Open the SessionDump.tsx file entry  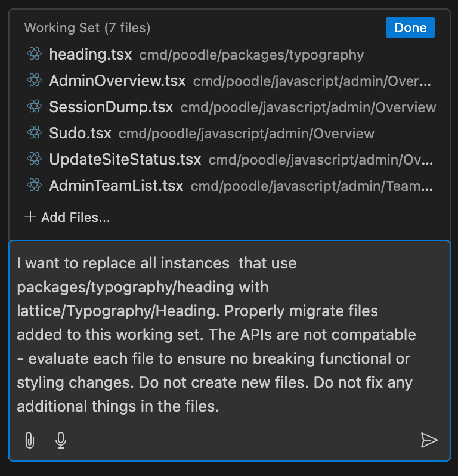point(111,107)
